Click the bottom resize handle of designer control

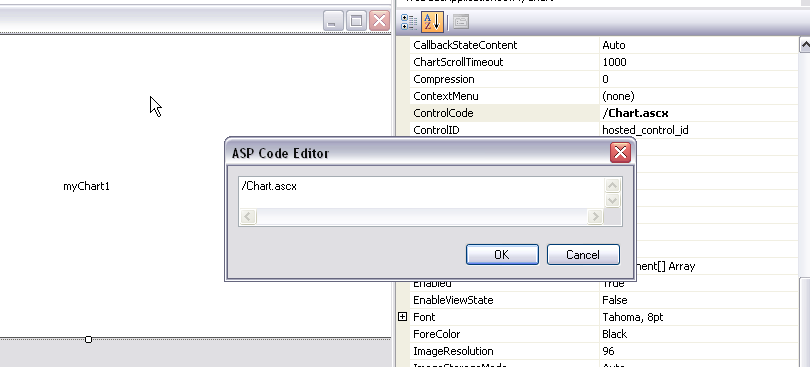click(x=88, y=339)
